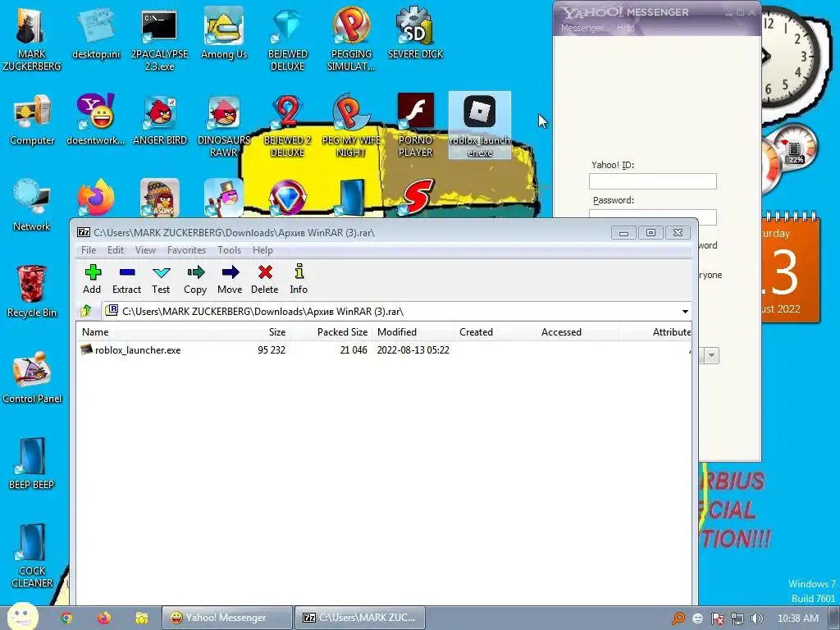The width and height of the screenshot is (840, 630).
Task: Launch Firefox from the taskbar
Action: click(104, 618)
